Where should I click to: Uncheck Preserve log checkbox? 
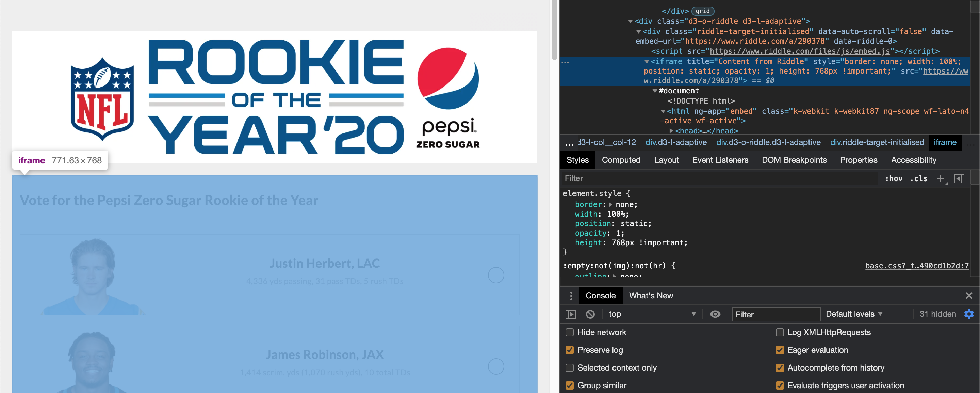570,350
